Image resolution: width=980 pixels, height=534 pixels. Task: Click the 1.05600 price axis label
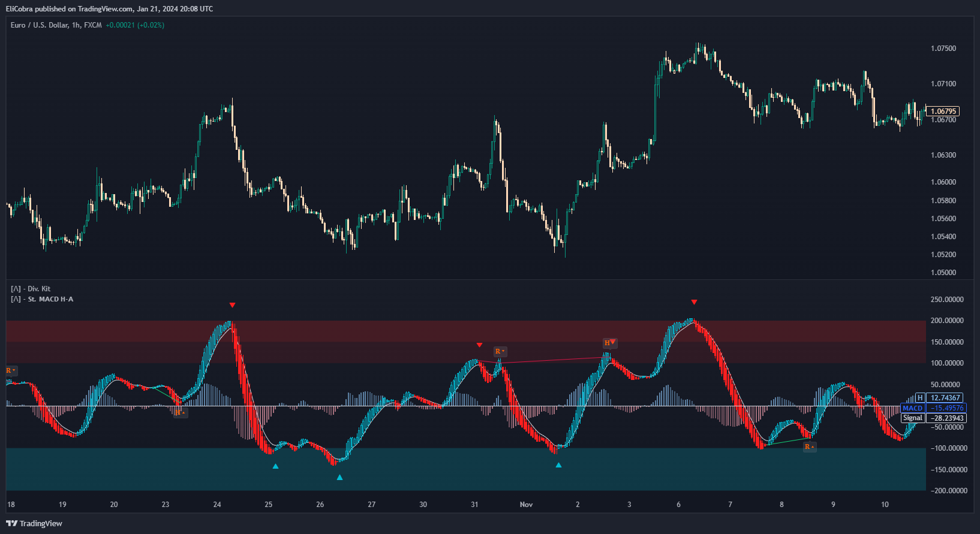(x=943, y=219)
